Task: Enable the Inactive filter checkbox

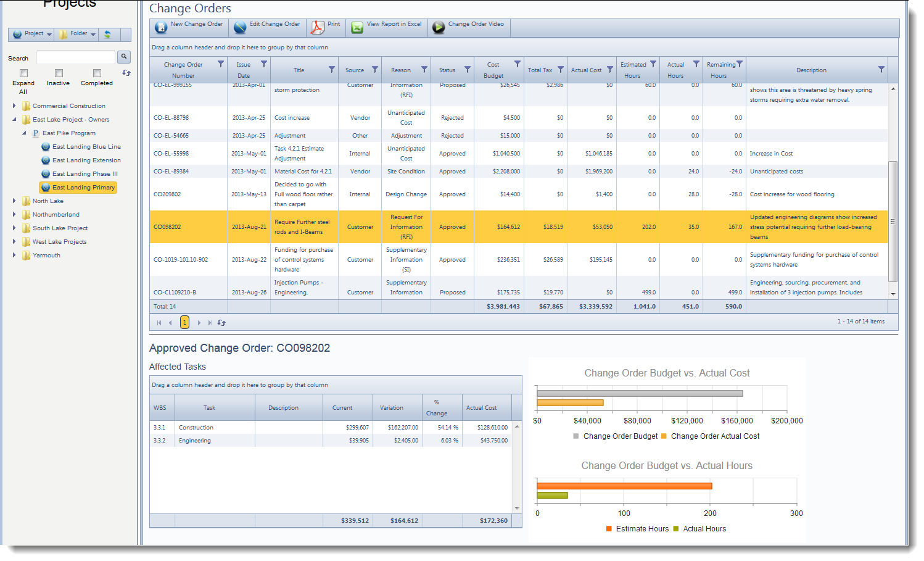Action: (x=58, y=72)
